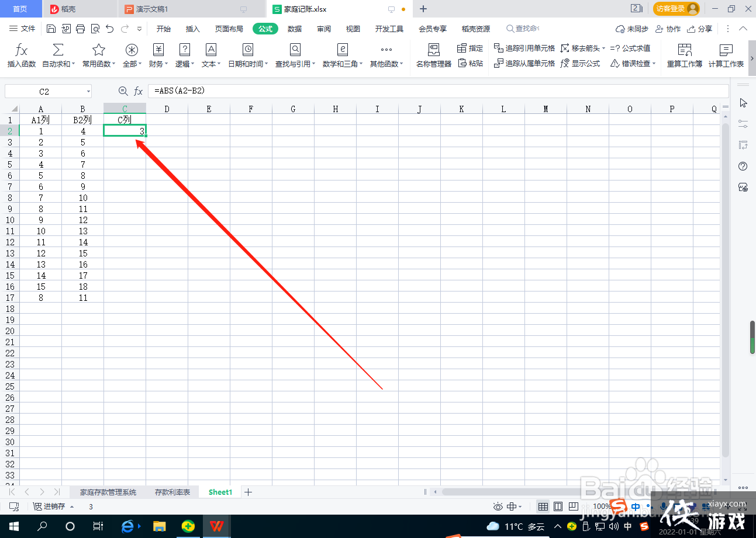Open the three-dot more options menu
Viewport: 756px width, 538px height.
pyautogui.click(x=728, y=29)
